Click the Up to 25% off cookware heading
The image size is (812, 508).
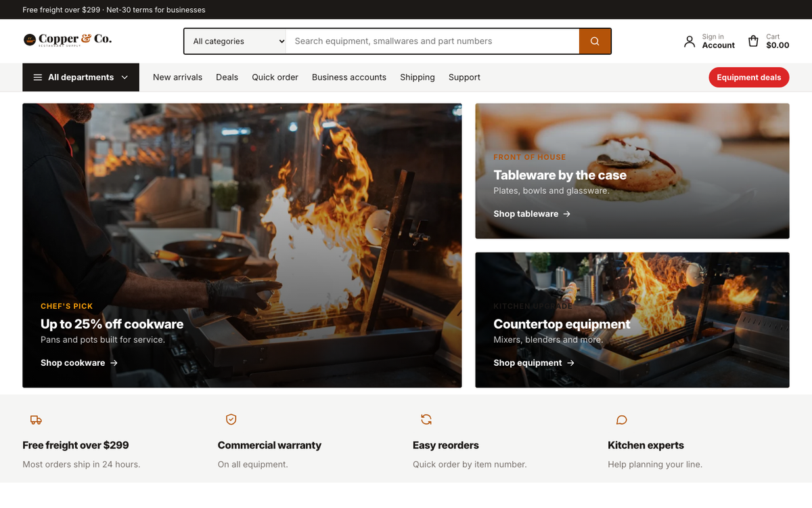(112, 324)
